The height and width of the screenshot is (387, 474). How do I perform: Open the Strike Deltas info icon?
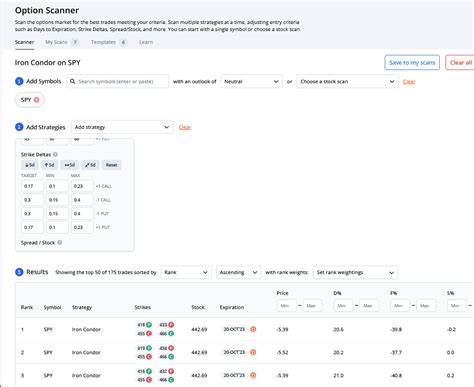pyautogui.click(x=55, y=154)
